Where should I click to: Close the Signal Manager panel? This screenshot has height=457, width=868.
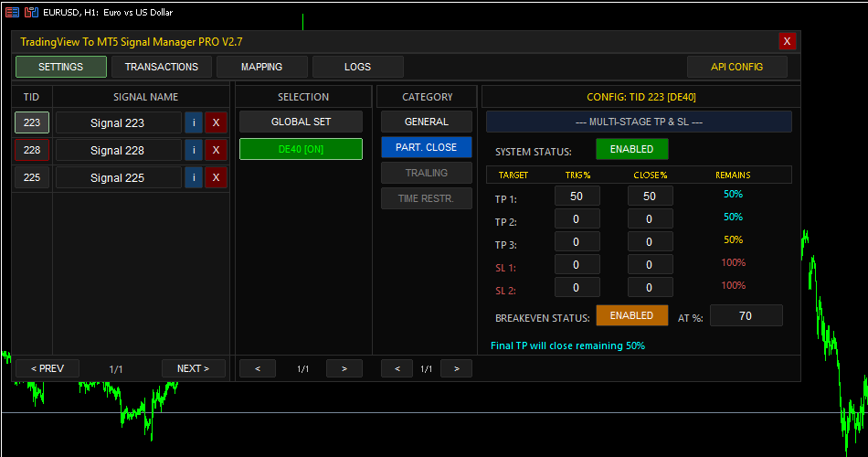point(788,41)
